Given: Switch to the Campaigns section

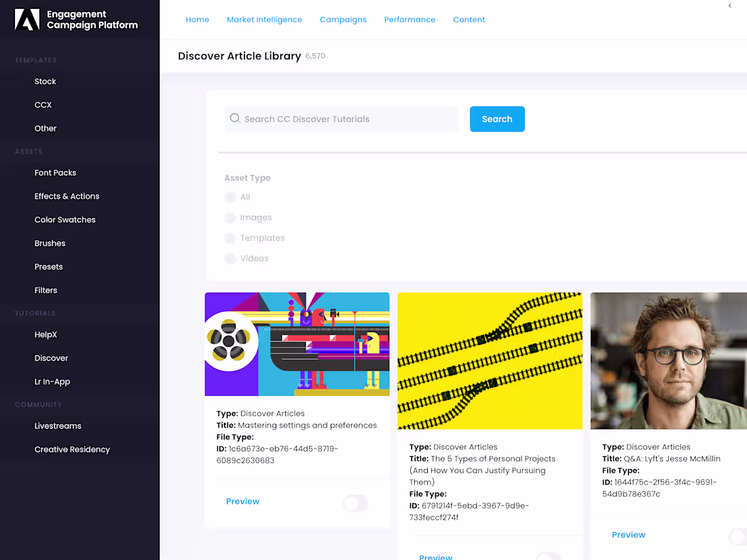Looking at the screenshot, I should click(343, 20).
